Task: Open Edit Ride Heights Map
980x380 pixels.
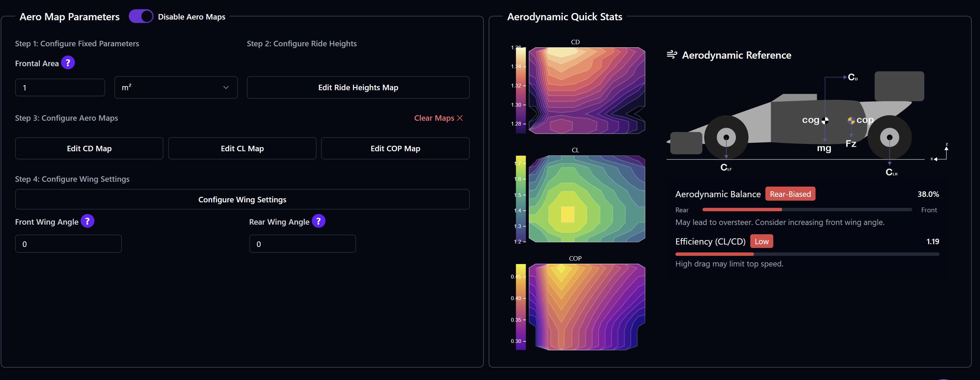Action: click(x=357, y=88)
